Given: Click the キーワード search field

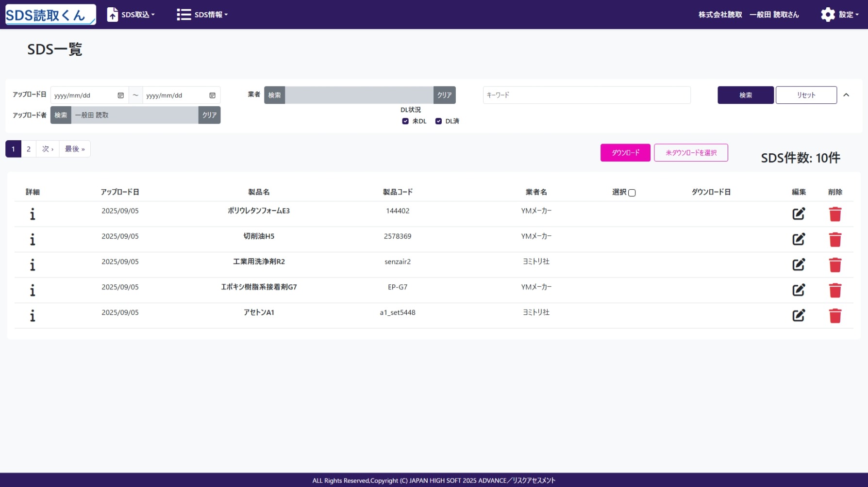Looking at the screenshot, I should [x=586, y=95].
